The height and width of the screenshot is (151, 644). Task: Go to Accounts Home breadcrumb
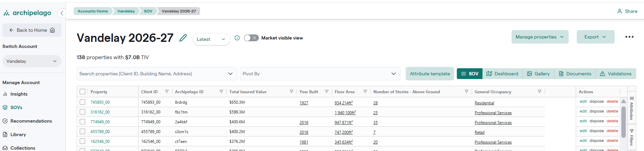point(93,11)
